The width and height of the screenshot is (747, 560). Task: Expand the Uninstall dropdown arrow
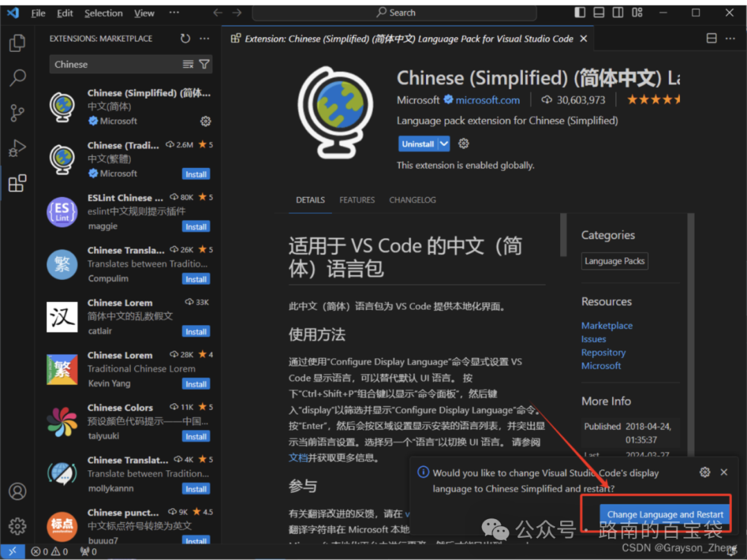tap(444, 143)
